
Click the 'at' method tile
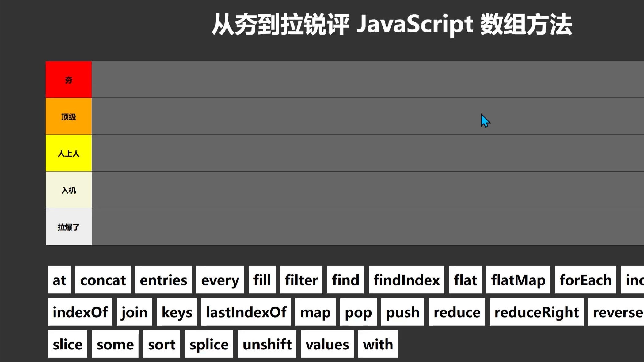pyautogui.click(x=59, y=280)
